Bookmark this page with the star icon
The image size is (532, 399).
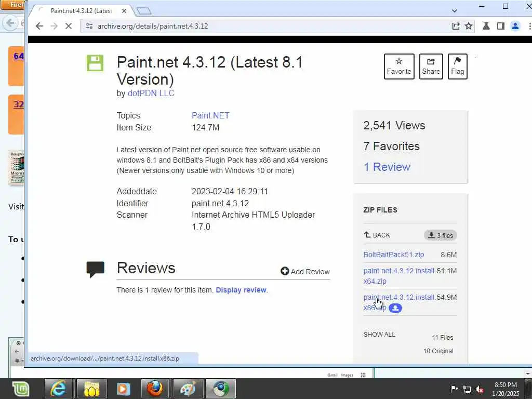point(469,26)
